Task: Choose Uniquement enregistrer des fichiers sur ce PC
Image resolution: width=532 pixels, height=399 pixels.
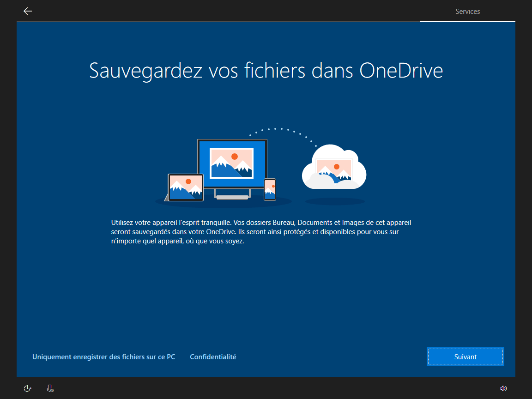Action: pyautogui.click(x=104, y=357)
